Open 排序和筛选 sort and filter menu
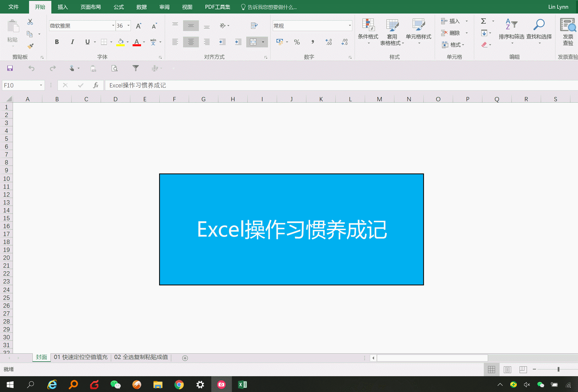Viewport: 578px width, 392px height. coord(511,31)
